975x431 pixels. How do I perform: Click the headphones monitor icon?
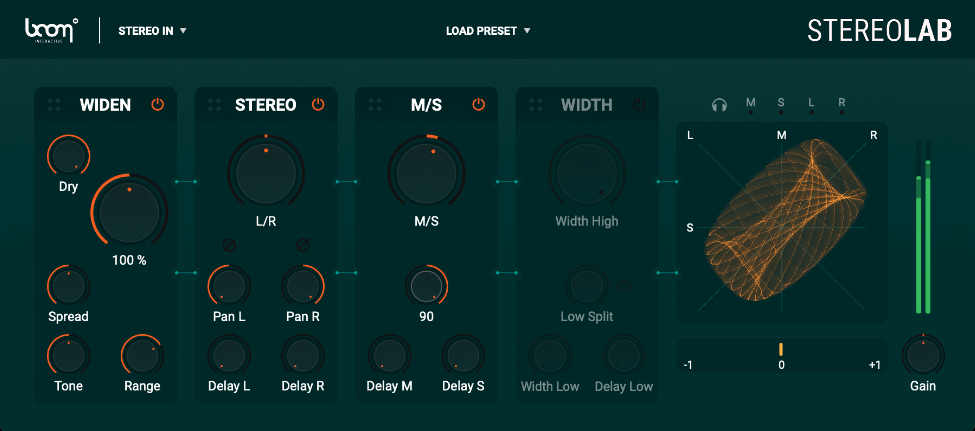click(x=719, y=104)
